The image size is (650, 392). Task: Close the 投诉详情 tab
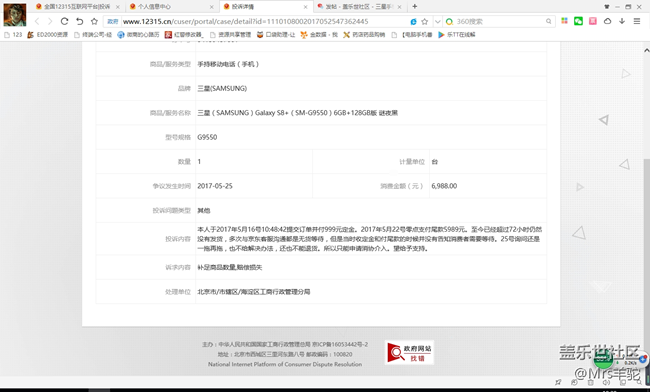point(306,7)
